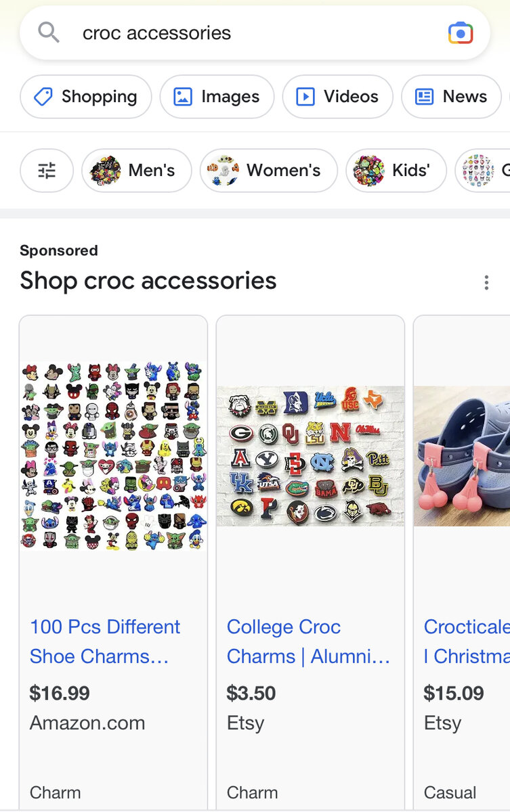The image size is (510, 812).
Task: View the blue Crocs product image
Action: point(462,455)
